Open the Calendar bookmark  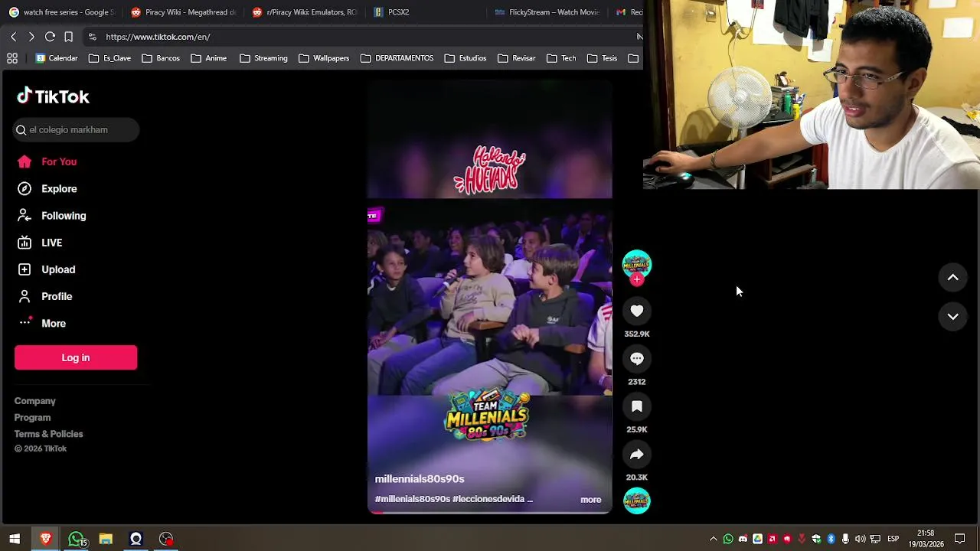coord(57,58)
